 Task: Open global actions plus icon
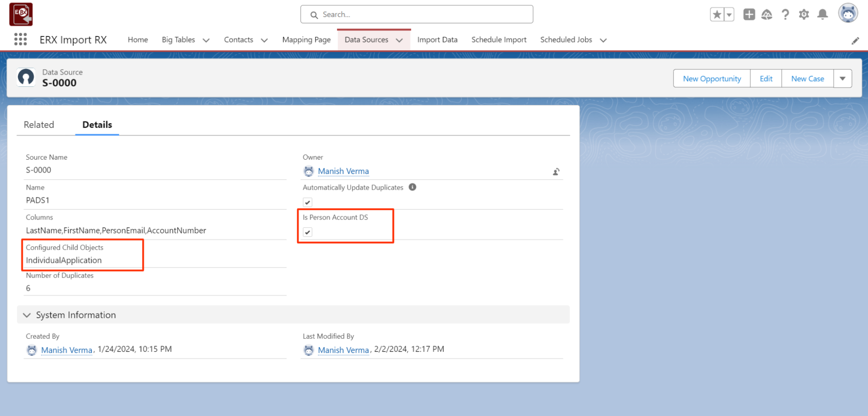[749, 15]
